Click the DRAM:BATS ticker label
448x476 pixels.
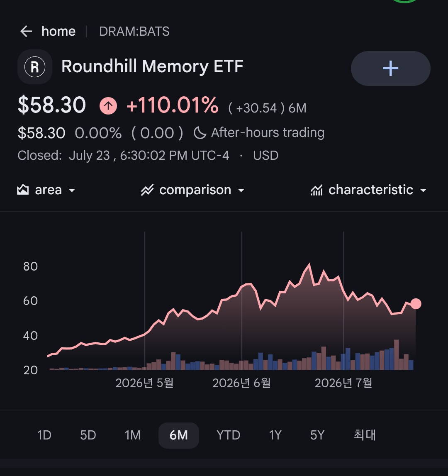pyautogui.click(x=134, y=31)
